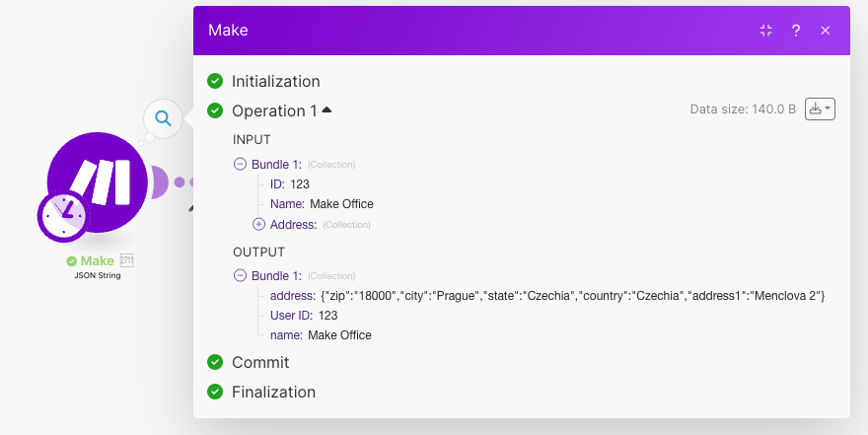Open the clock schedule icon on module
Viewport: 868px width, 435px height.
coord(63,214)
